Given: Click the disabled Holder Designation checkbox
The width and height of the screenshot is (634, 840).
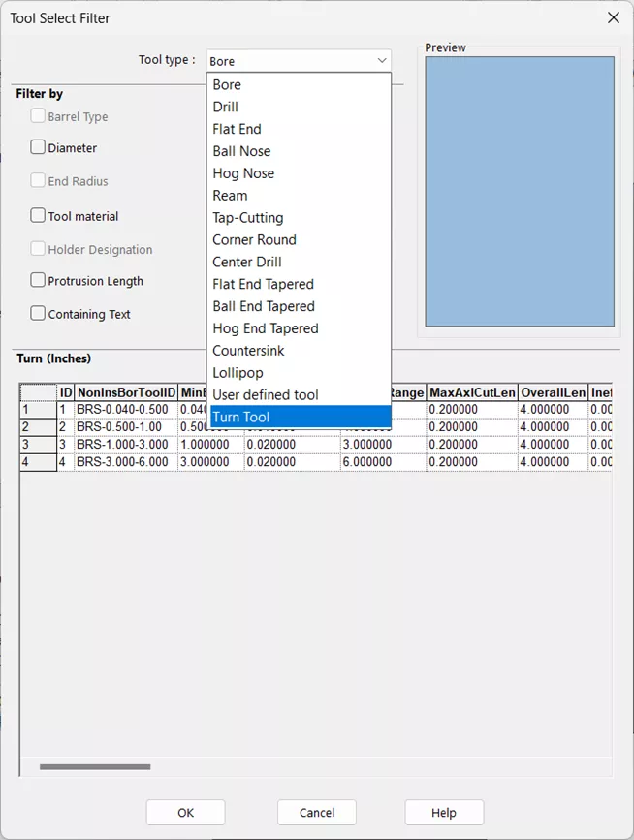Looking at the screenshot, I should click(38, 249).
